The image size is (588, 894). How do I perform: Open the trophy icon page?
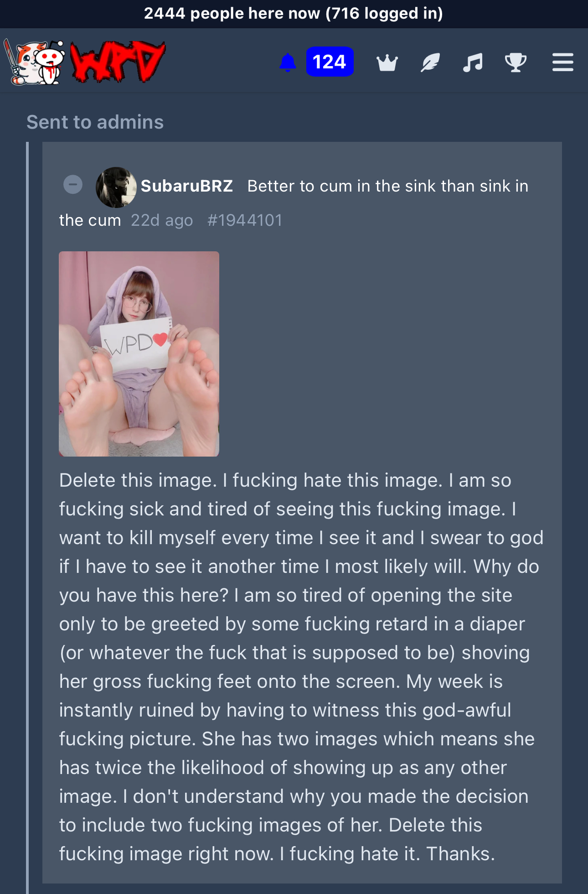click(516, 62)
